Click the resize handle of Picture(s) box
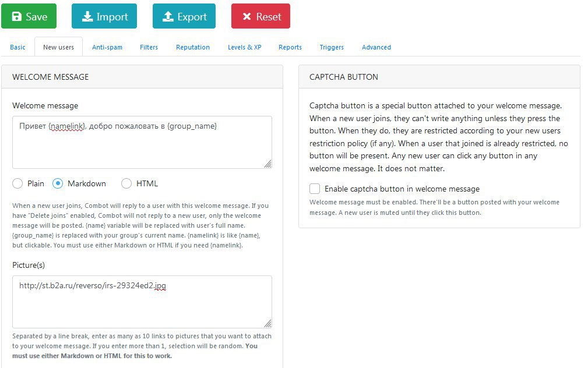588x368 pixels. (x=267, y=324)
